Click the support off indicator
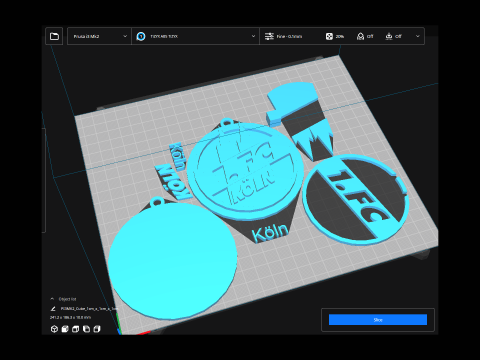Screen dimensions: 480x360 coord(365,36)
